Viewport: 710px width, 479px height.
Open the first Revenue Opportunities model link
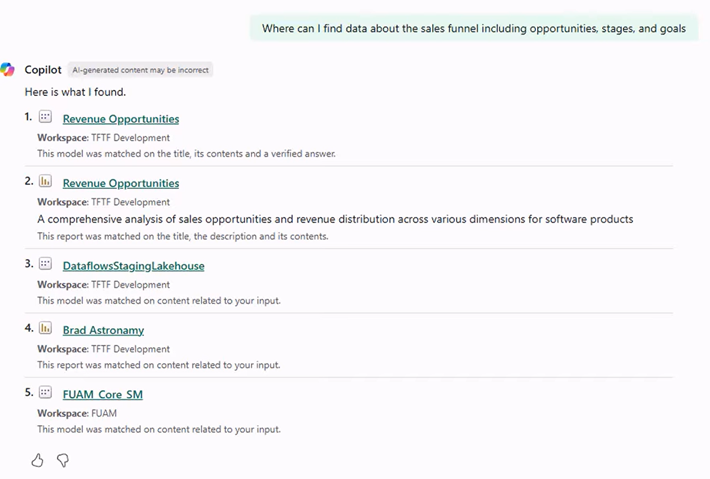click(x=120, y=119)
